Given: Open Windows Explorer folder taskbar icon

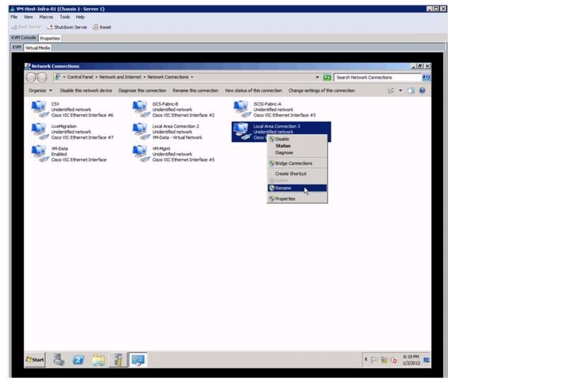Looking at the screenshot, I should 98,359.
